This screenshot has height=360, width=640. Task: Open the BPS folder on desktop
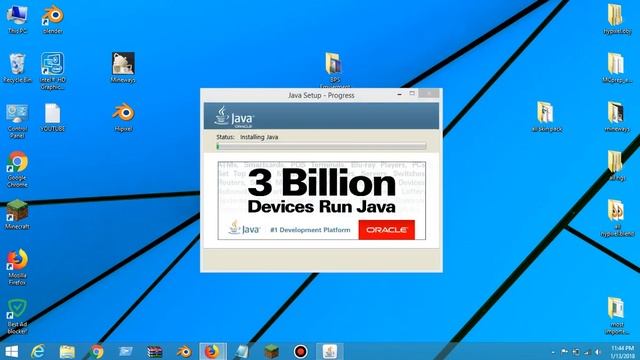(x=335, y=69)
